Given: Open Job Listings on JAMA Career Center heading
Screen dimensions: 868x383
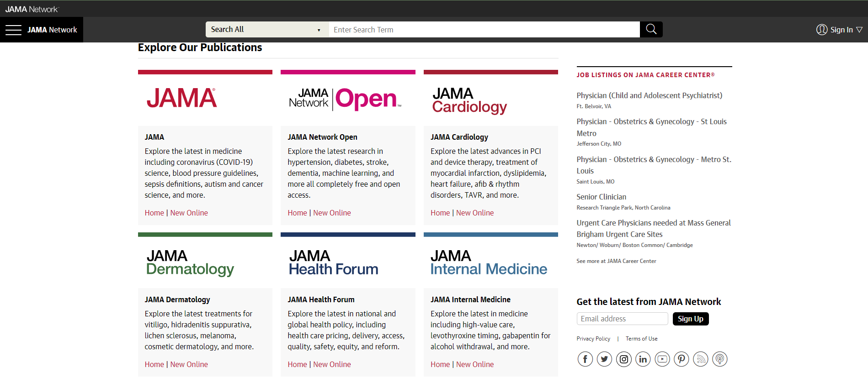Looking at the screenshot, I should (645, 75).
